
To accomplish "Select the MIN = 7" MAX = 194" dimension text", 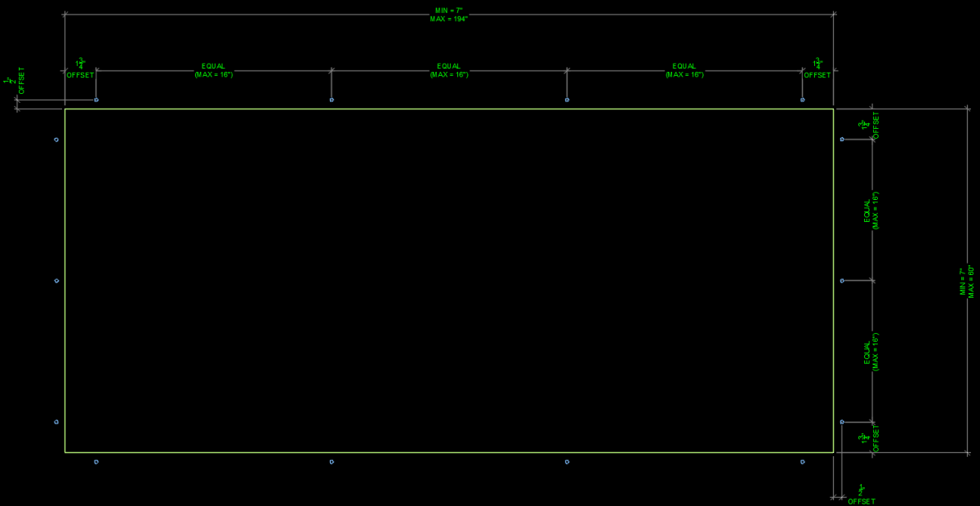I will pyautogui.click(x=449, y=14).
